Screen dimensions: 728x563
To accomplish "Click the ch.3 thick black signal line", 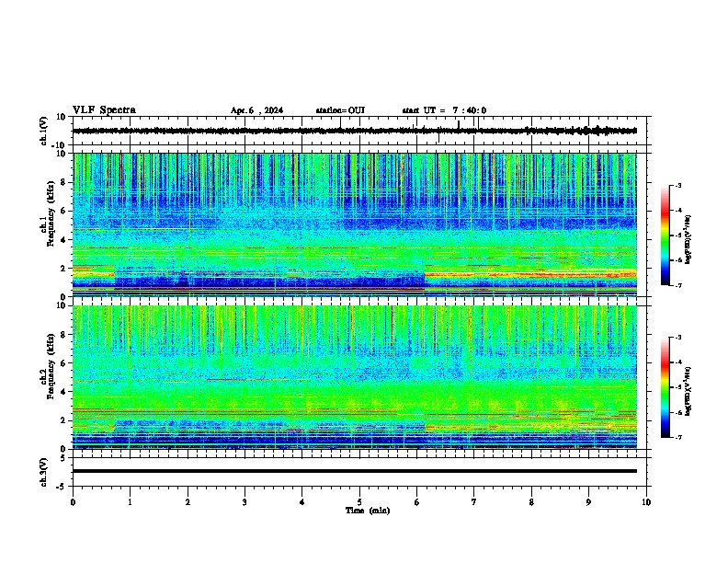I will 355,471.
